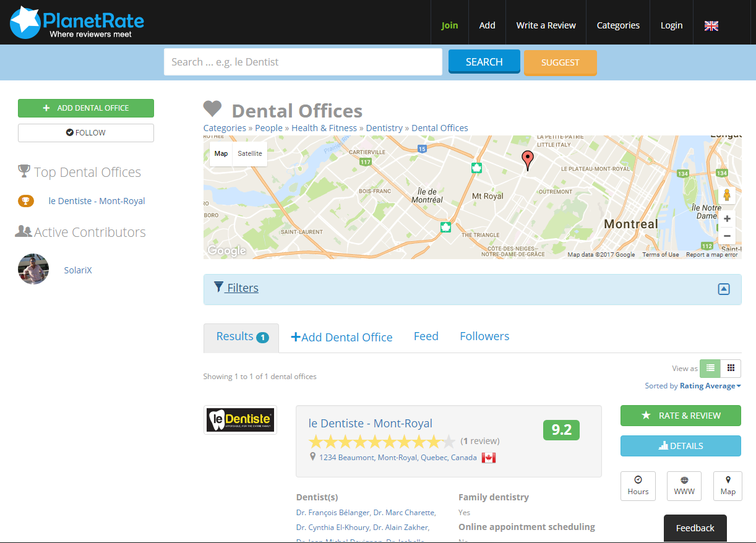The image size is (756, 543).
Task: Select the Map view type button
Action: 221,153
